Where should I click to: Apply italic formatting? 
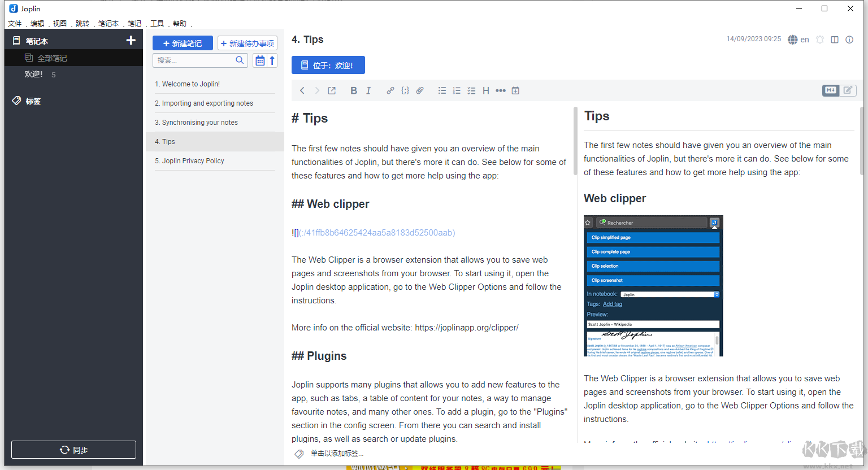(368, 90)
